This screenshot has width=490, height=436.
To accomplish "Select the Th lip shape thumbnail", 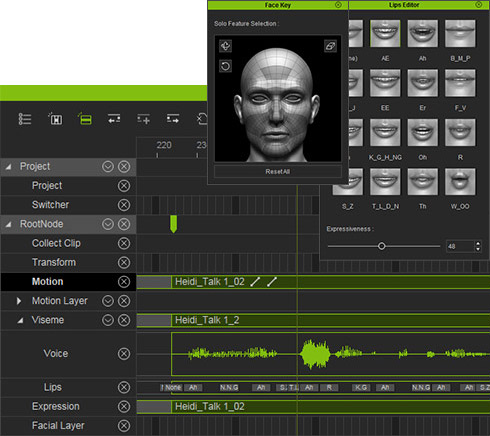I will click(422, 182).
